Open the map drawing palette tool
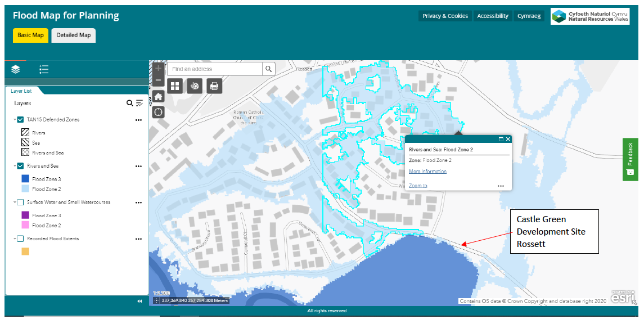 coord(194,86)
